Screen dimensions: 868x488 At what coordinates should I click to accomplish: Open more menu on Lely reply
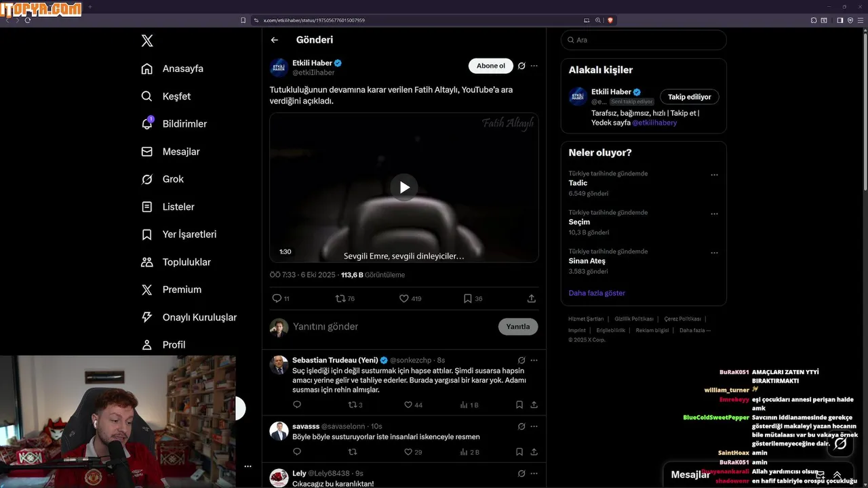click(534, 474)
